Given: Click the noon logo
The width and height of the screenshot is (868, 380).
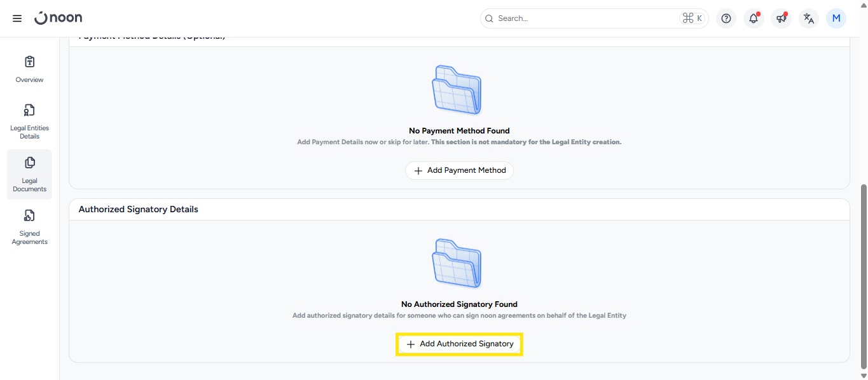Looking at the screenshot, I should (58, 18).
